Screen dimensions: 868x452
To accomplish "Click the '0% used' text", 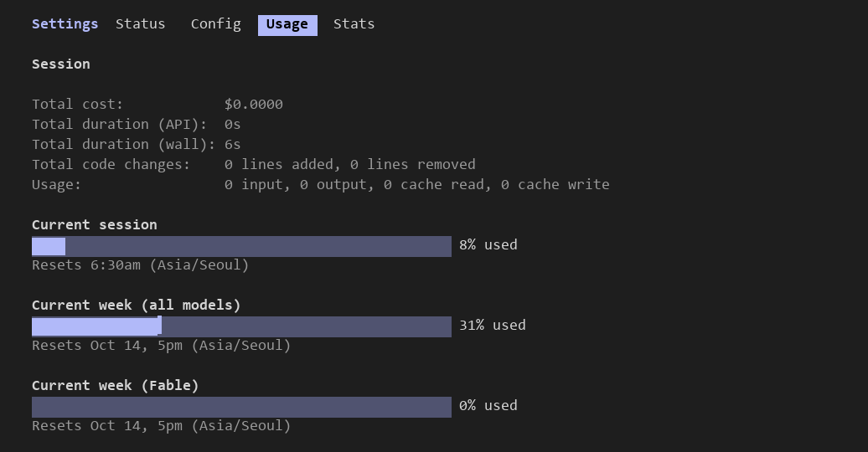I will tap(488, 405).
